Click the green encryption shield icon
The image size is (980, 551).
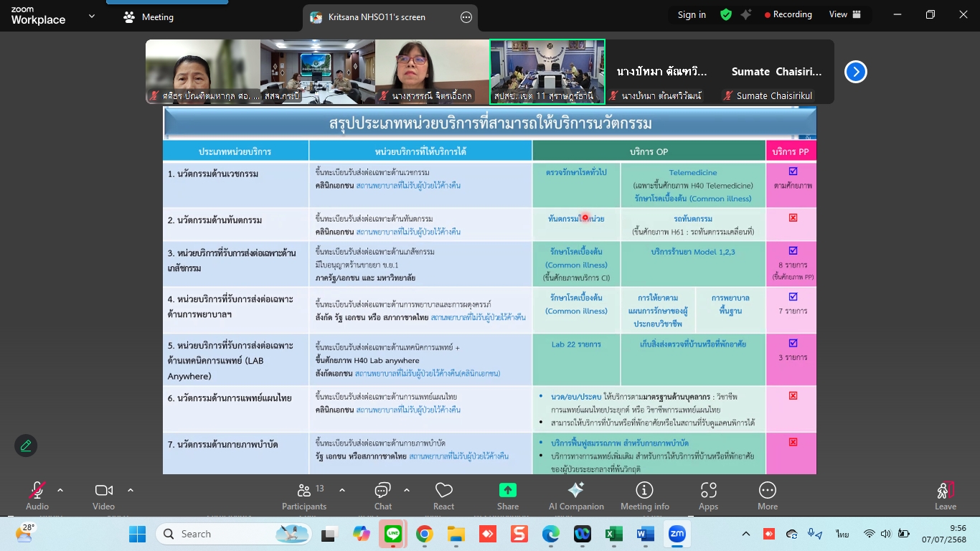click(x=726, y=15)
